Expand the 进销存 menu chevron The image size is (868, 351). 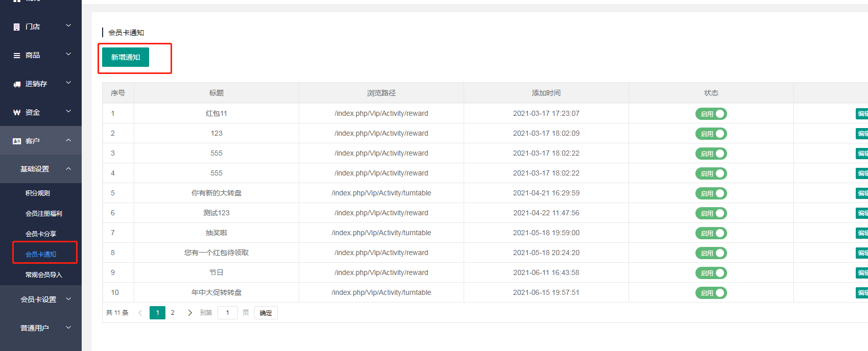tap(68, 83)
